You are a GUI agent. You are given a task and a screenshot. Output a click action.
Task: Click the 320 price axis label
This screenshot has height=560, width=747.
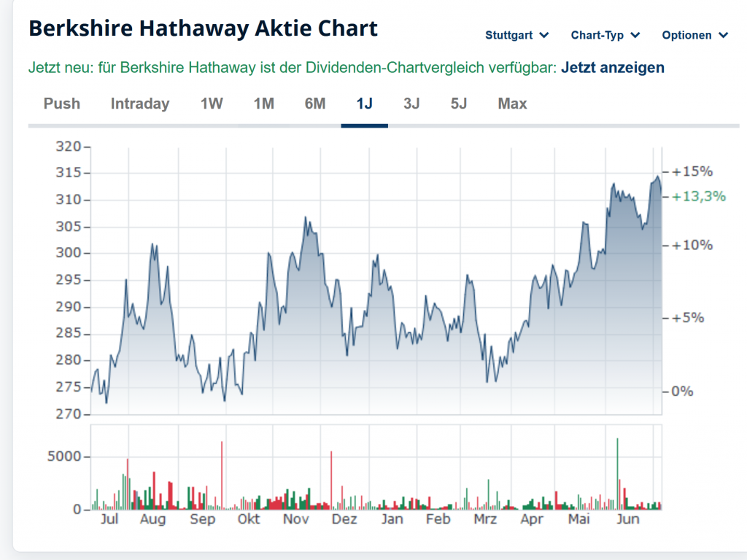point(69,146)
